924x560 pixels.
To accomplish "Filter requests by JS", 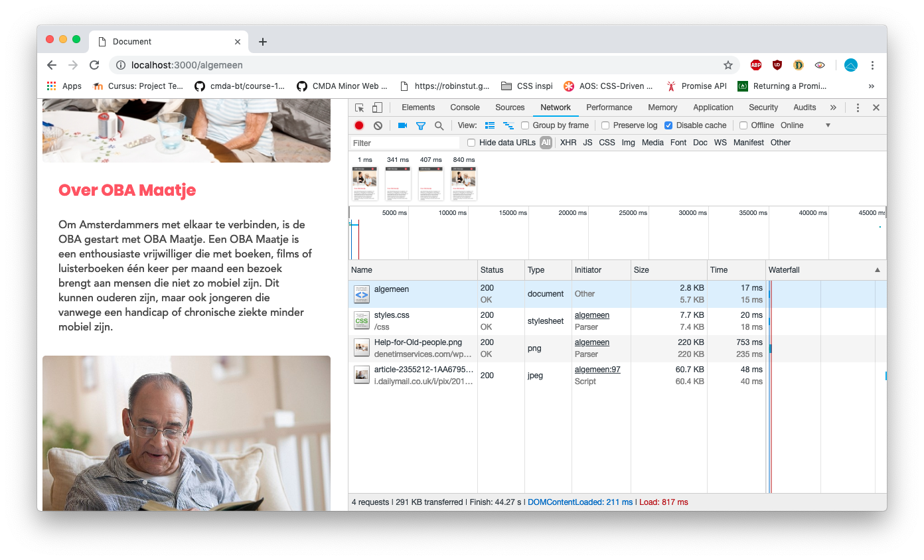I will coord(587,143).
